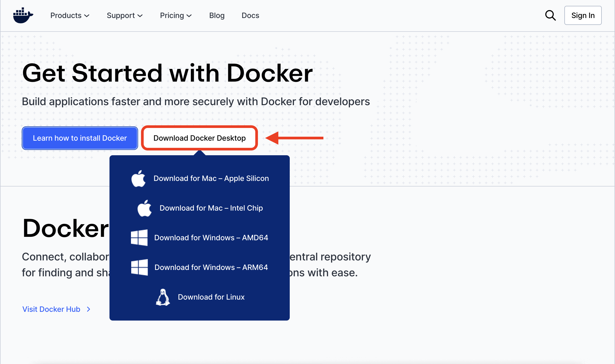Click the Build applications faster subtitle

coord(196,102)
